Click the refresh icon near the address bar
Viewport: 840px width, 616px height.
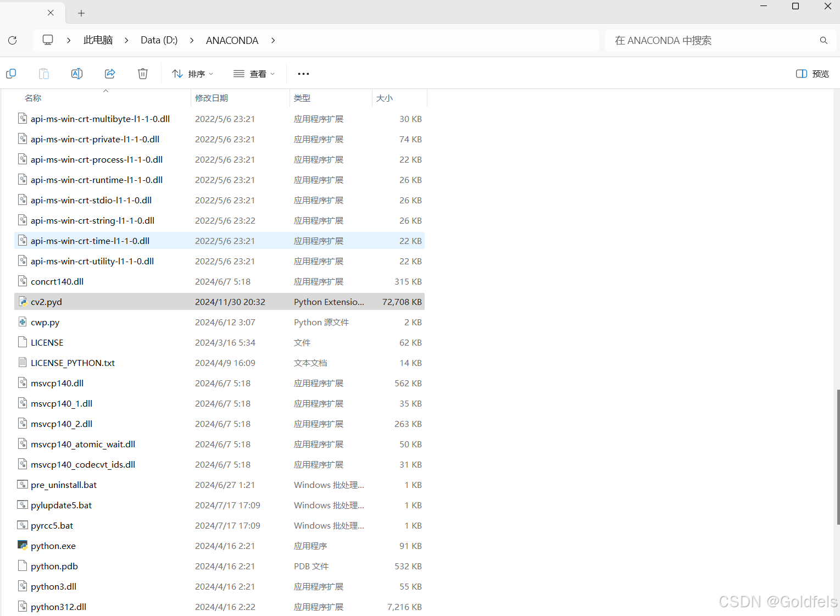(12, 40)
